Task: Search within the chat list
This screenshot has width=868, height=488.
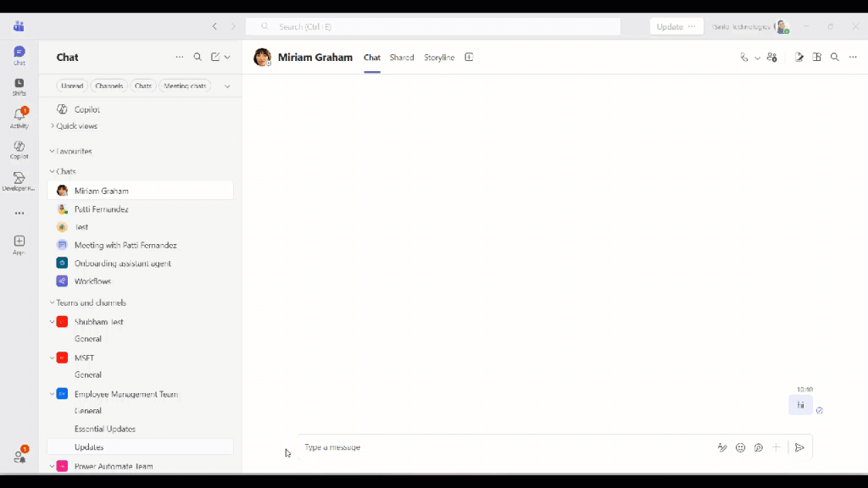Action: [x=198, y=57]
